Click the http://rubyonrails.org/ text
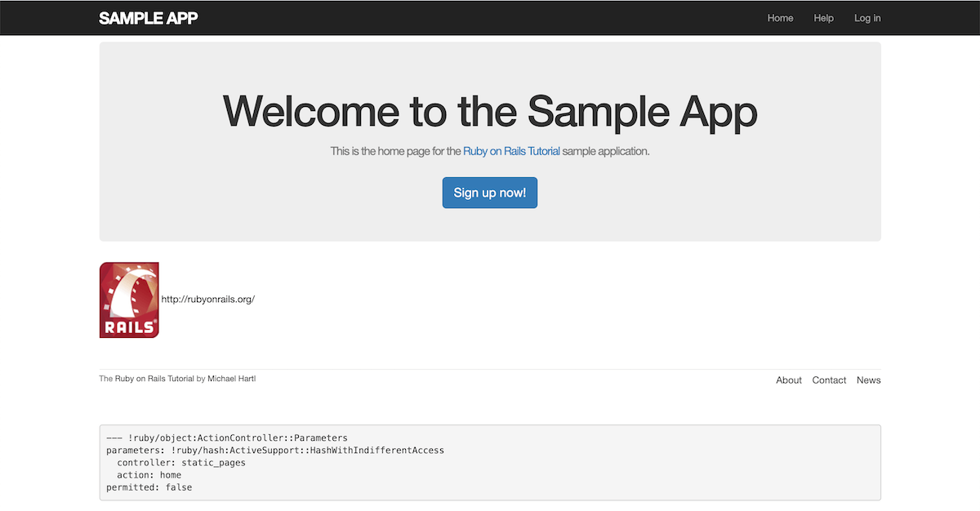The height and width of the screenshot is (511, 980). click(208, 300)
